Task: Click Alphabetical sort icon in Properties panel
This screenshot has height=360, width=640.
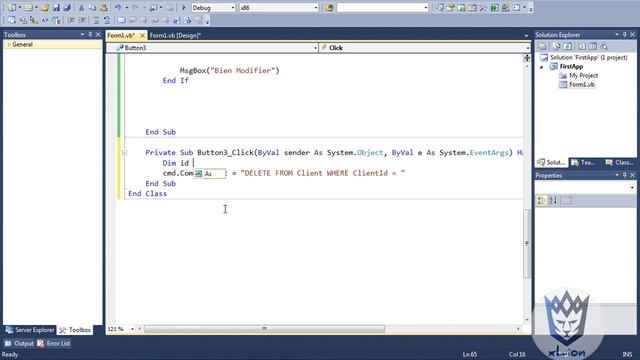Action: pos(553,200)
